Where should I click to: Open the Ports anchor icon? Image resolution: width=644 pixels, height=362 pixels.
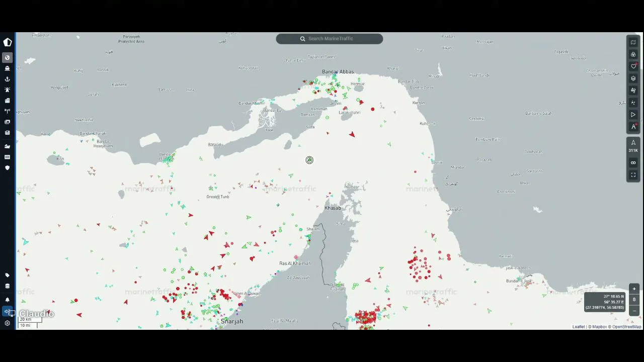(x=7, y=79)
